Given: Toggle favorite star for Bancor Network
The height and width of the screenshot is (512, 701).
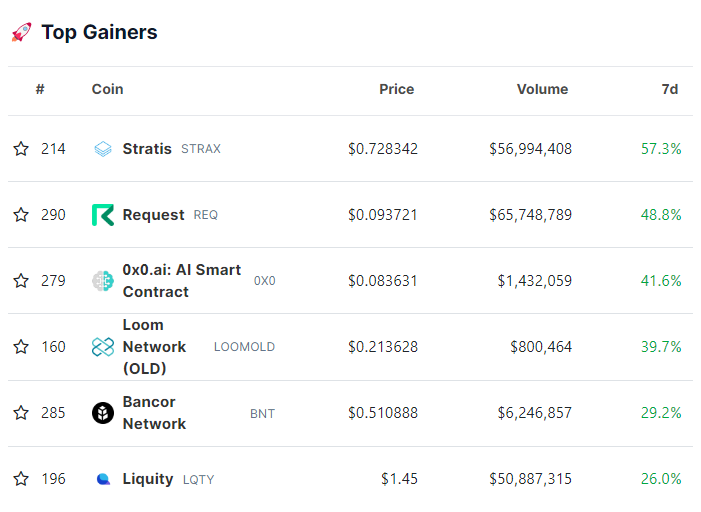Looking at the screenshot, I should 21,413.
